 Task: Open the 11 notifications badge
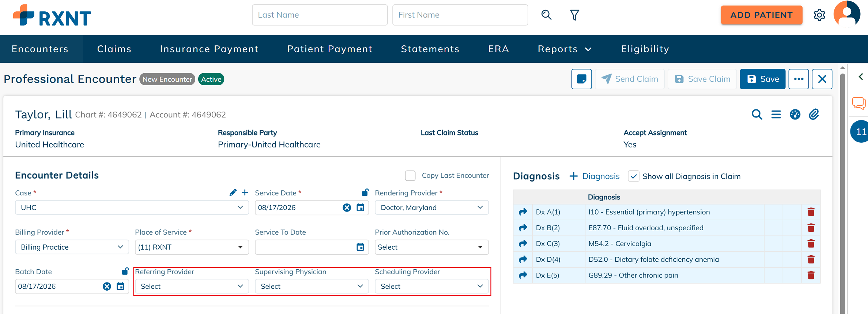pyautogui.click(x=860, y=131)
